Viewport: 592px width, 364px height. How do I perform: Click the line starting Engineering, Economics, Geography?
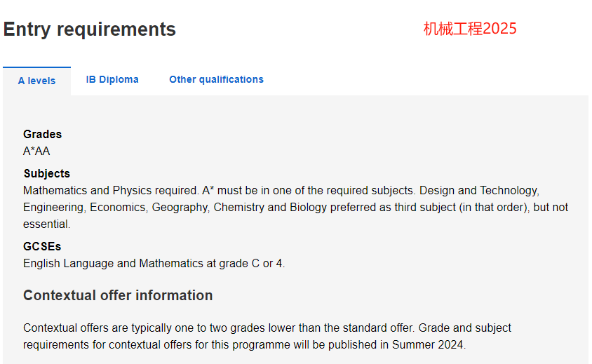(x=295, y=208)
